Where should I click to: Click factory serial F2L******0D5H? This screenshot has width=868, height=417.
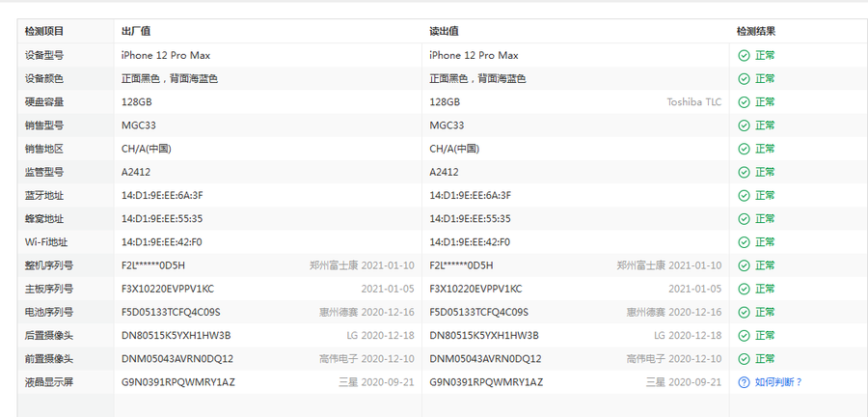pyautogui.click(x=153, y=265)
